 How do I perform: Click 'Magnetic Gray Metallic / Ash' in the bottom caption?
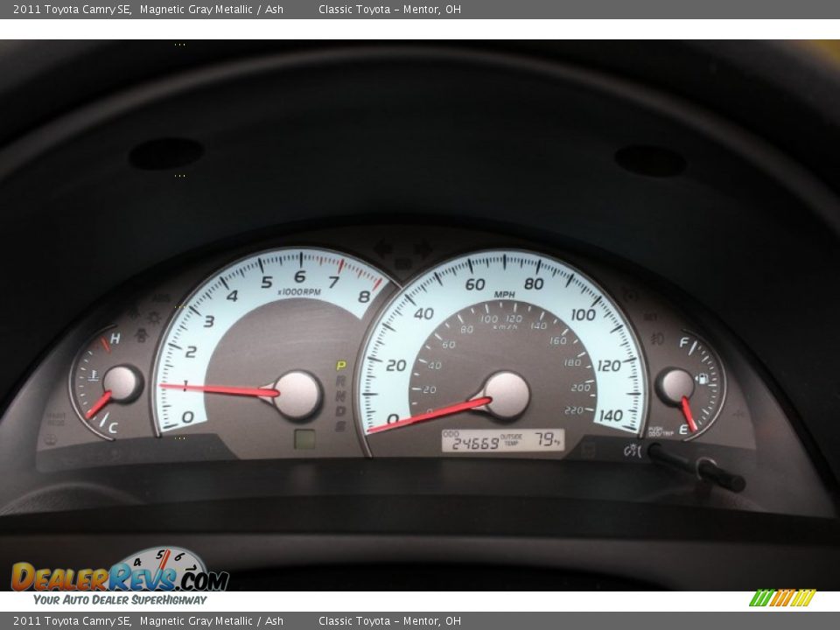pyautogui.click(x=212, y=621)
